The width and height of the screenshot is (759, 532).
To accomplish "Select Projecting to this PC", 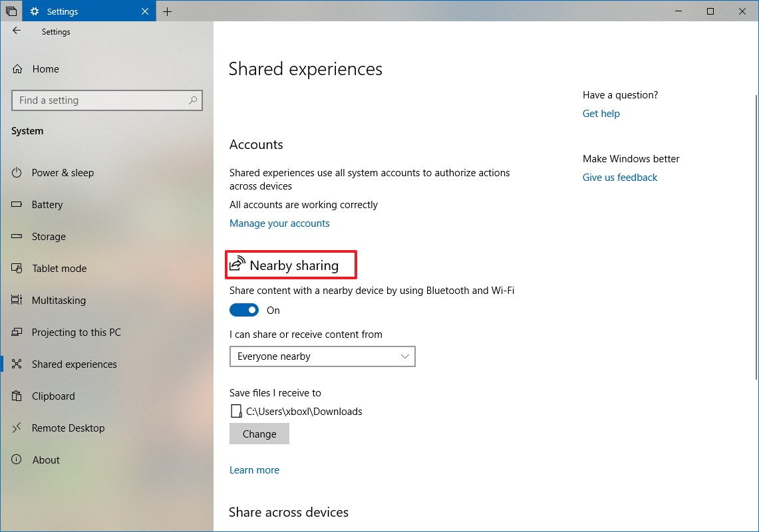I will pyautogui.click(x=76, y=332).
